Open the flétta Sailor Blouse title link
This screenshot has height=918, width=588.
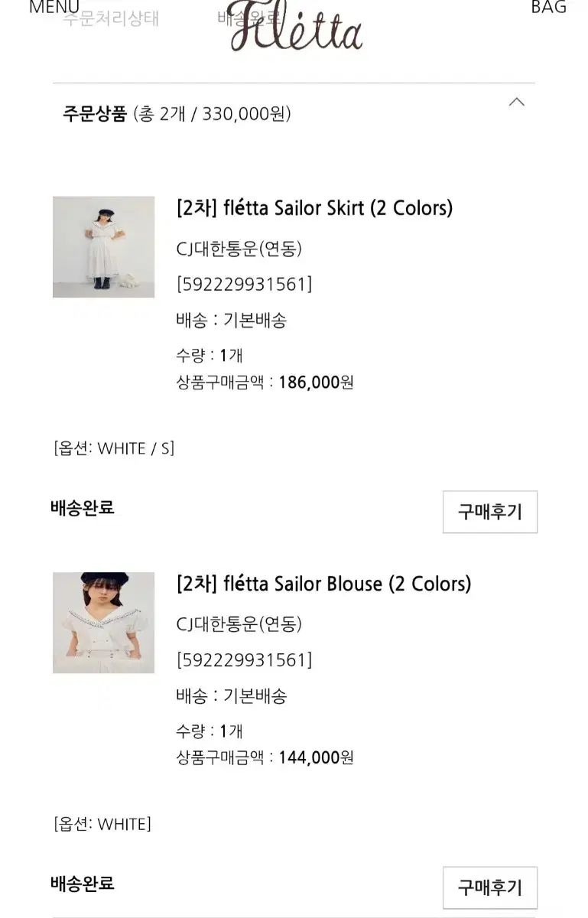[323, 584]
